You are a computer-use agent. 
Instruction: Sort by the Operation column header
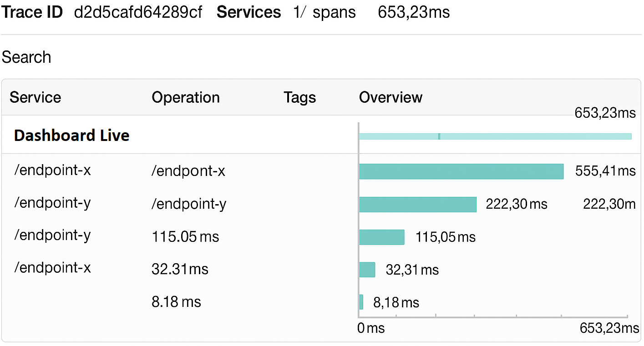tap(186, 97)
